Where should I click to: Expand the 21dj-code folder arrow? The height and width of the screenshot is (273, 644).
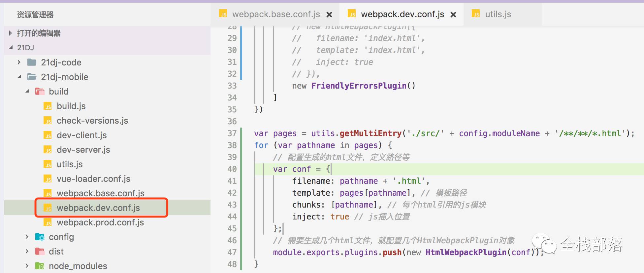point(19,62)
